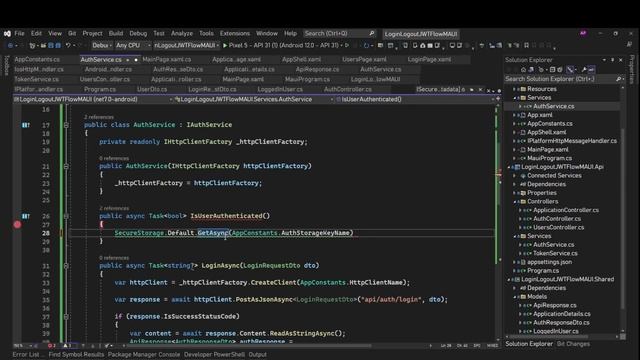Click the errors count indicator in editor footer
Image resolution: width=640 pixels, height=360 pixels.
pos(51,346)
